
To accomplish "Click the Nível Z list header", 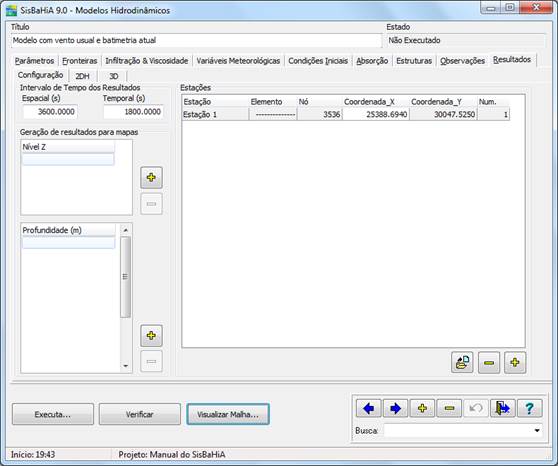I will coord(68,147).
